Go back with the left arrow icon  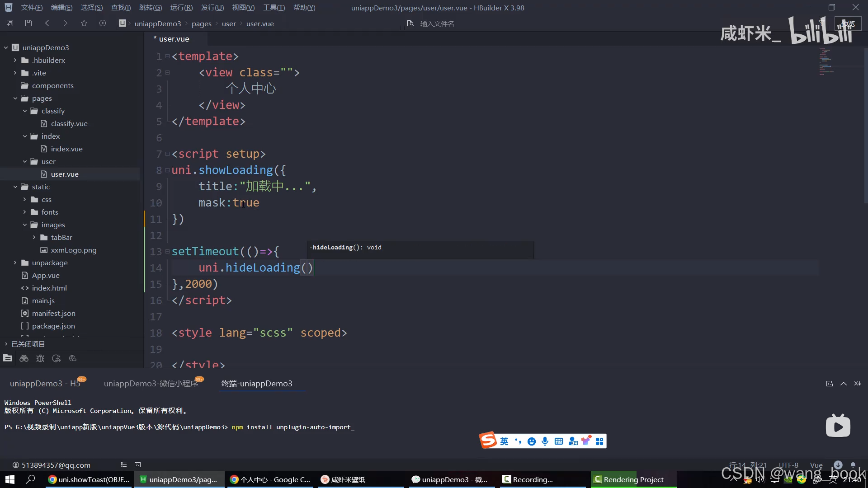[47, 23]
